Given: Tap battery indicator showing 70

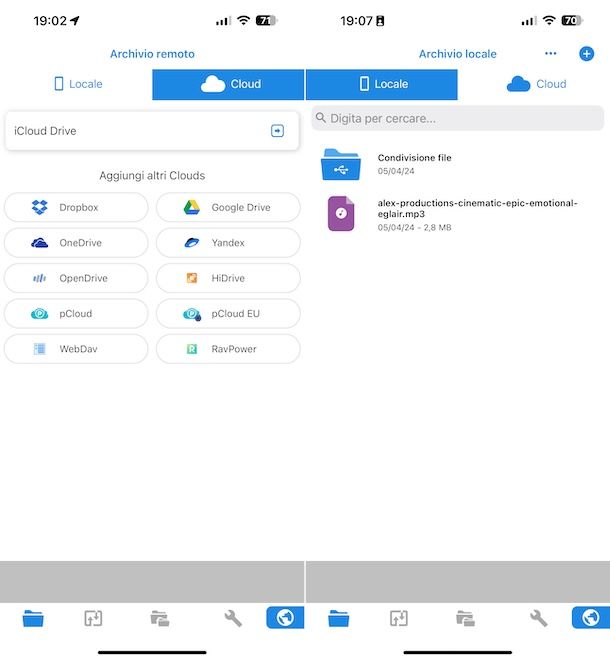Looking at the screenshot, I should (572, 20).
